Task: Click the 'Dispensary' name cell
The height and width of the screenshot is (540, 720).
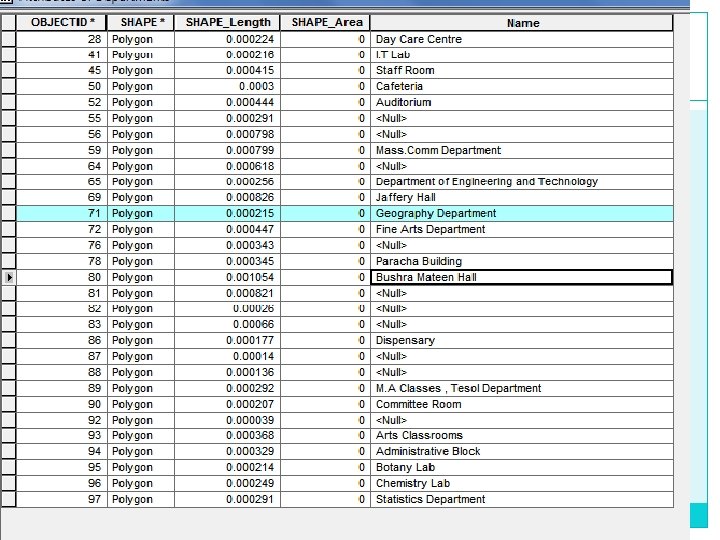Action: [522, 340]
